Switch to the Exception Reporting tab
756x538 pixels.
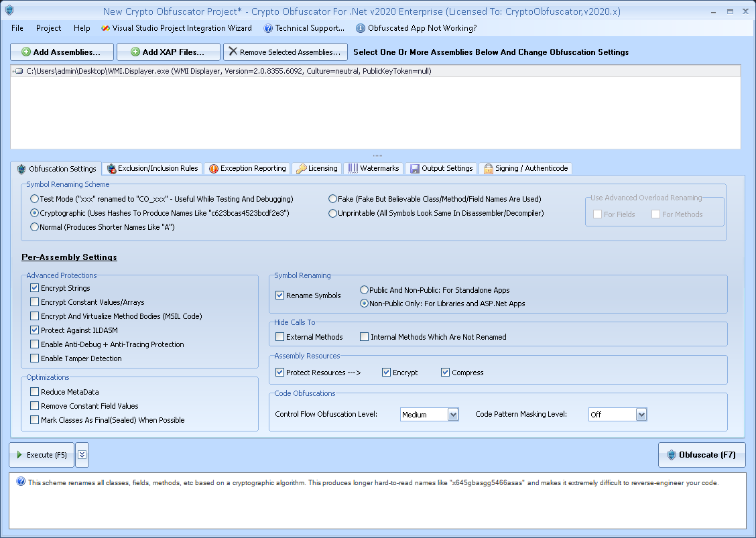[x=247, y=168]
